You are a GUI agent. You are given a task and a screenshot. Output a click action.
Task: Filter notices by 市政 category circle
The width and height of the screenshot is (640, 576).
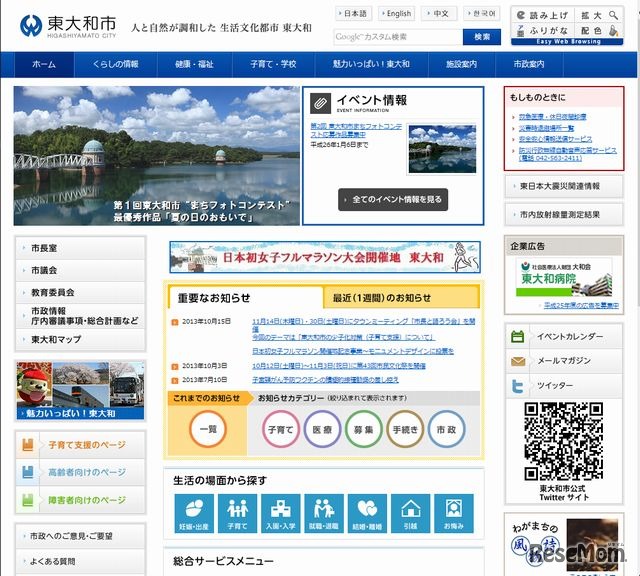(x=447, y=429)
